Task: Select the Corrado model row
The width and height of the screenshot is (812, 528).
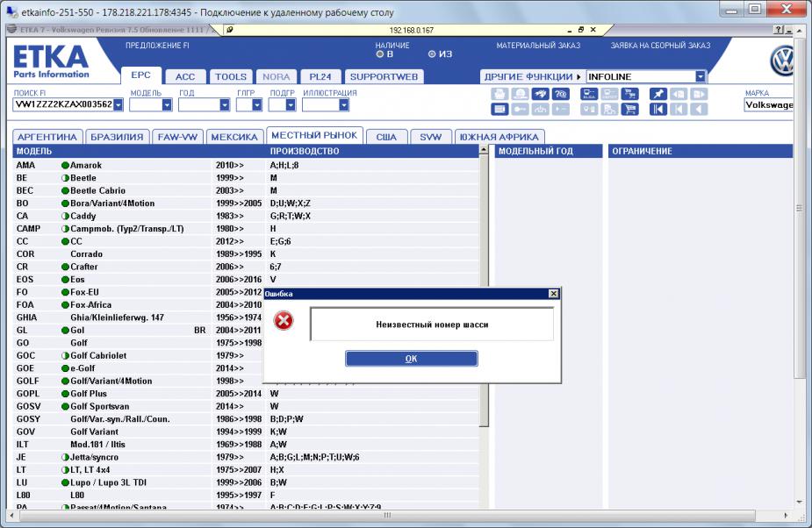Action: (246, 254)
